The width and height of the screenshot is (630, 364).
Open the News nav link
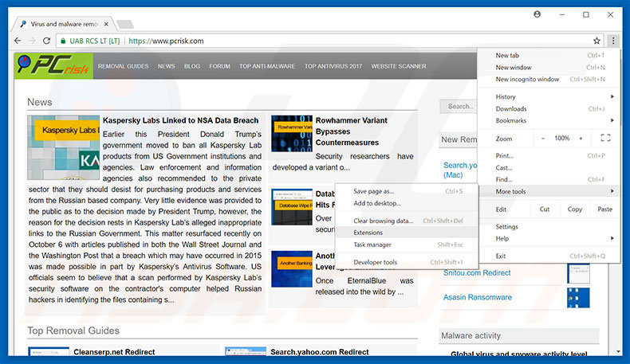[167, 66]
